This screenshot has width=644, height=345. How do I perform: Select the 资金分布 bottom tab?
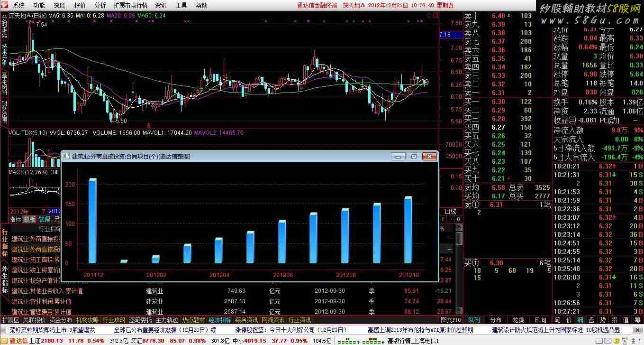[61, 320]
